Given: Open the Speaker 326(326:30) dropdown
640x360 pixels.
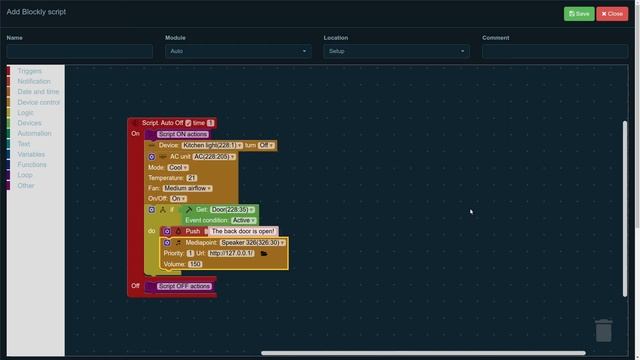Looking at the screenshot, I should [253, 243].
